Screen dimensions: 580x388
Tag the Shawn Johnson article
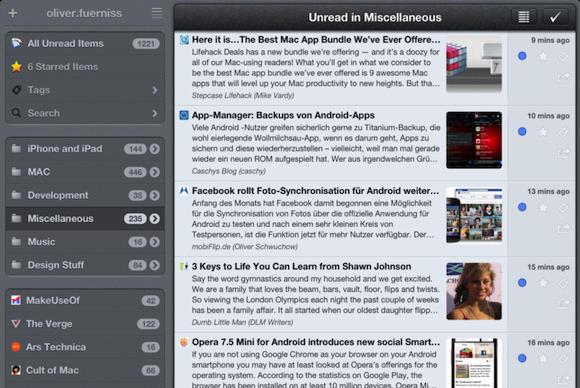(563, 283)
